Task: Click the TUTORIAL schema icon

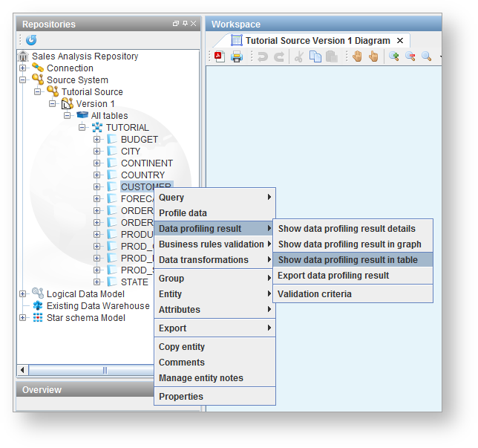Action: point(97,127)
